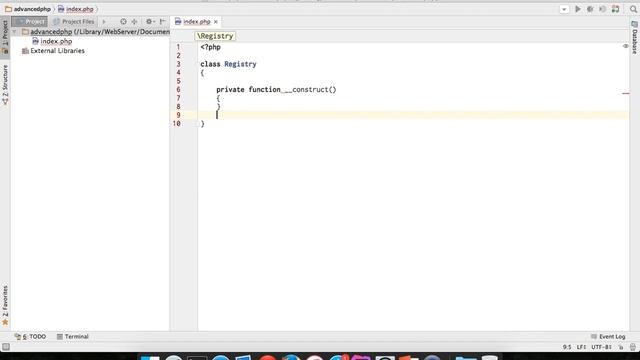Image resolution: width=640 pixels, height=360 pixels.
Task: Place the cursor on empty line 9
Action: pyautogui.click(x=412, y=115)
